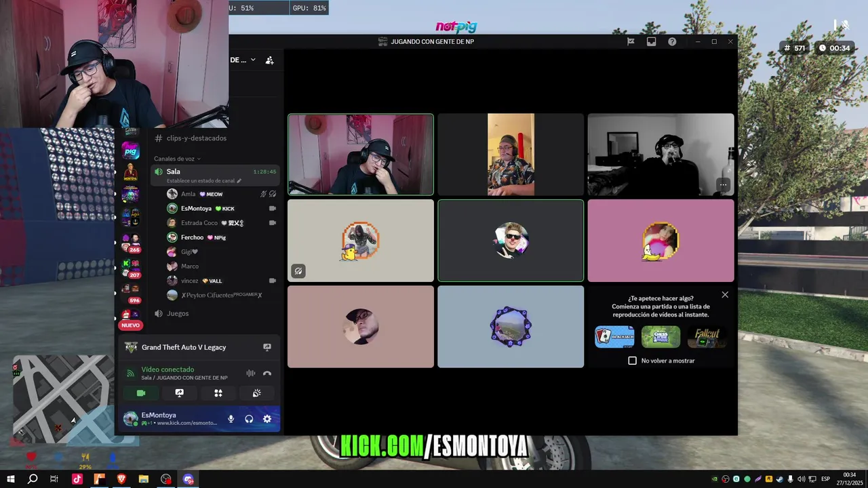Disconnect from voice with the hang-up icon
This screenshot has height=488, width=868.
click(x=267, y=373)
